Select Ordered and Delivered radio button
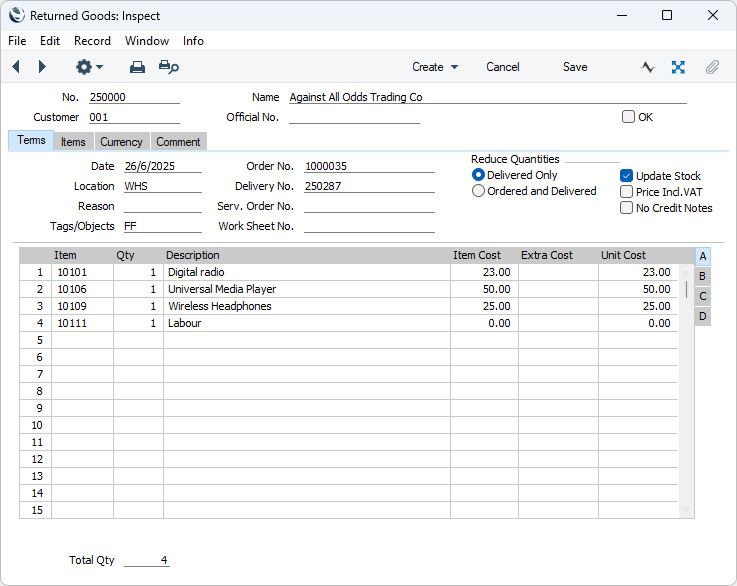 click(478, 191)
